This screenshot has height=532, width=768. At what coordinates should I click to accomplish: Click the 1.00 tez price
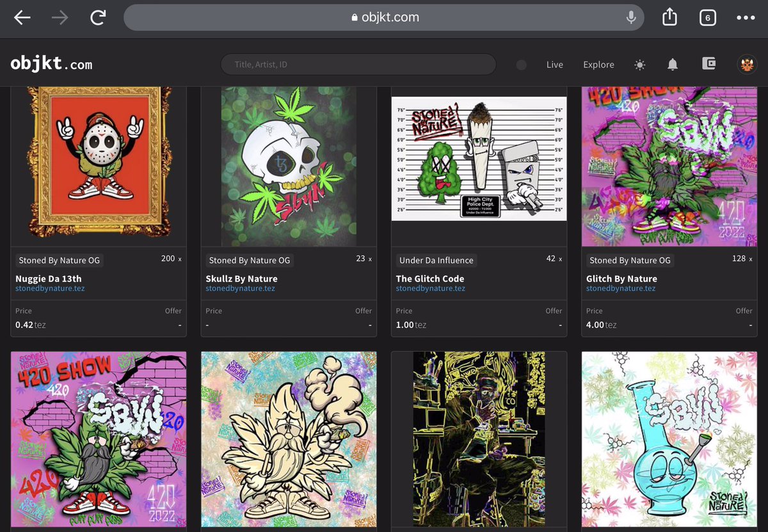coord(411,325)
